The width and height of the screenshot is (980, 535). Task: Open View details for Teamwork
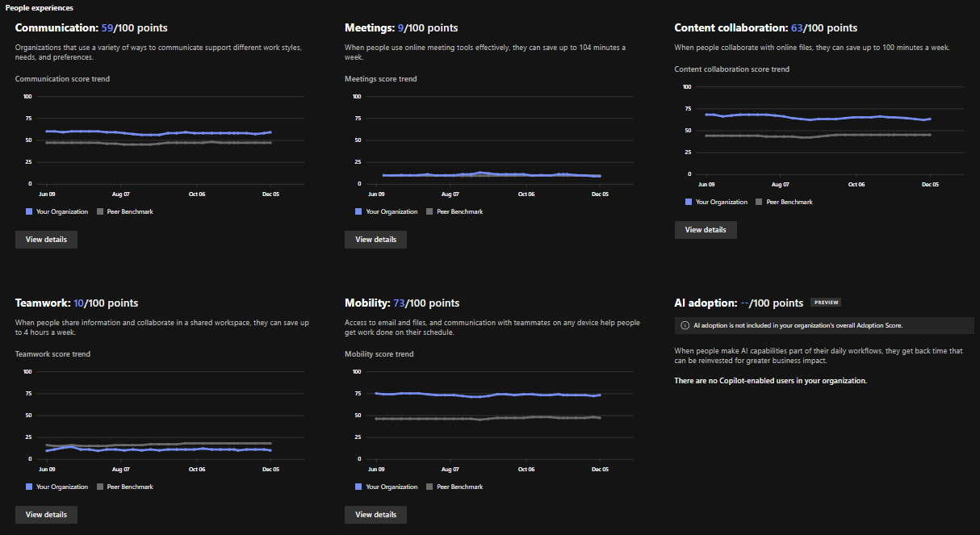46,514
